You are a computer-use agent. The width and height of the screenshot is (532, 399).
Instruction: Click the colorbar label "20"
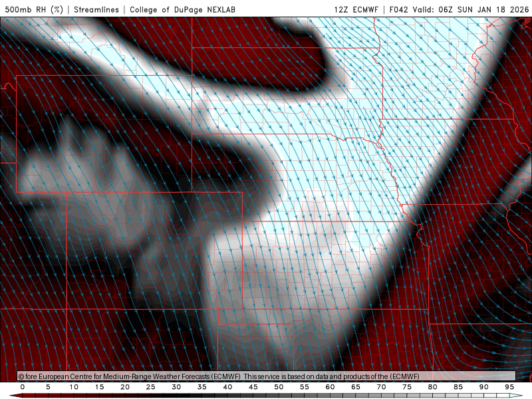tap(125, 387)
